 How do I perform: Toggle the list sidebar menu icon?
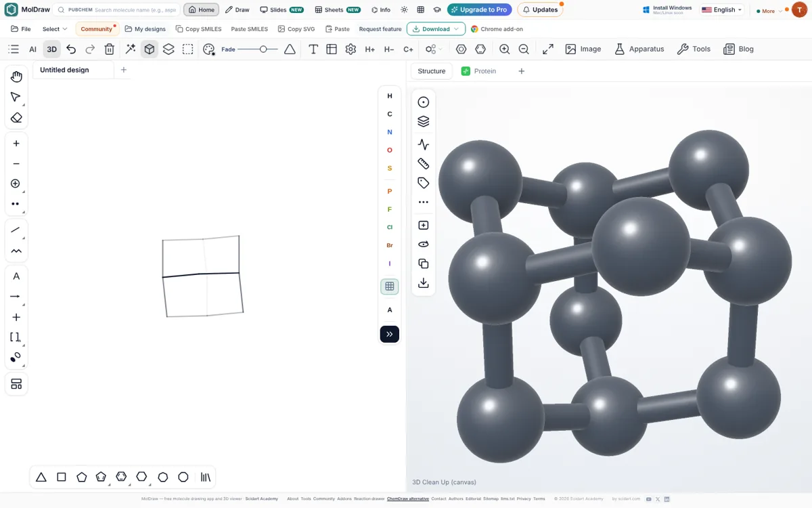pos(14,49)
